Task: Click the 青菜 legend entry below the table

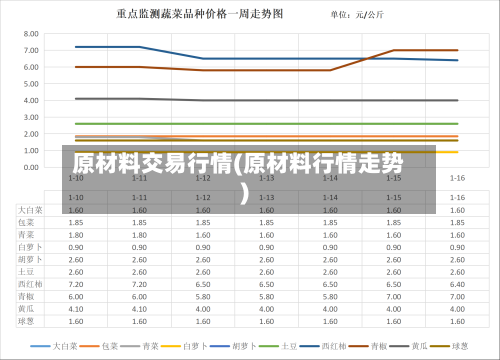Action: 139,346
